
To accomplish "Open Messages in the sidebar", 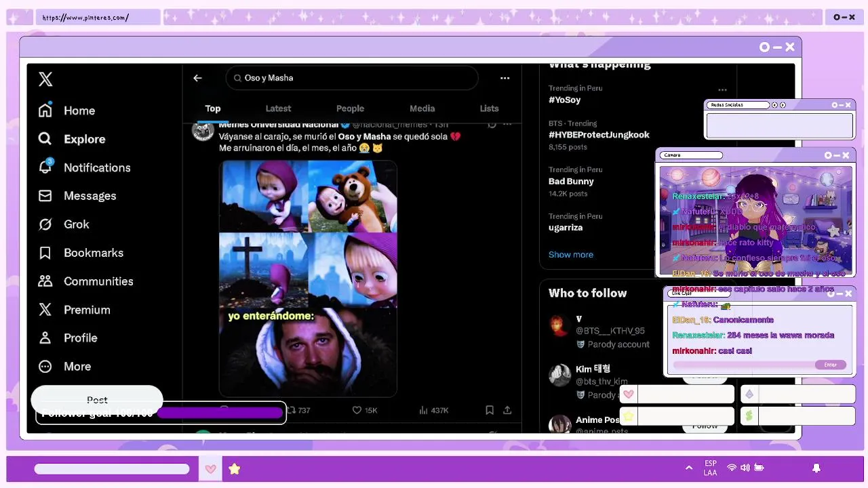I will pyautogui.click(x=77, y=196).
